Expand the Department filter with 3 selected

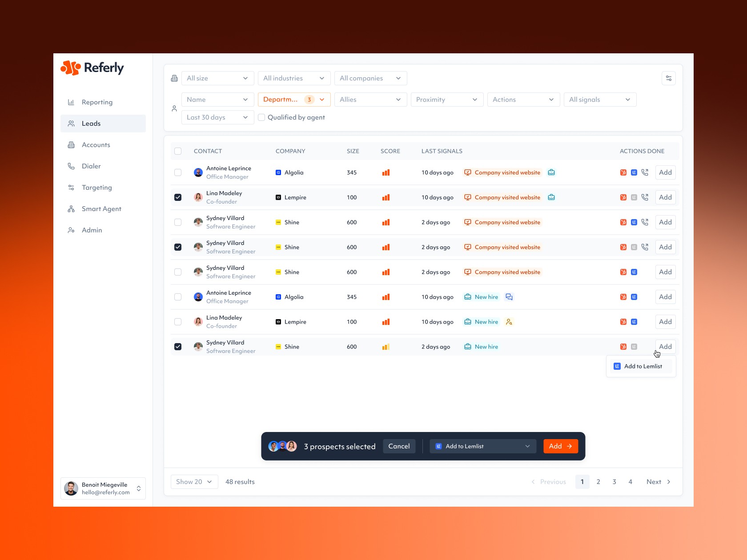[x=294, y=100]
